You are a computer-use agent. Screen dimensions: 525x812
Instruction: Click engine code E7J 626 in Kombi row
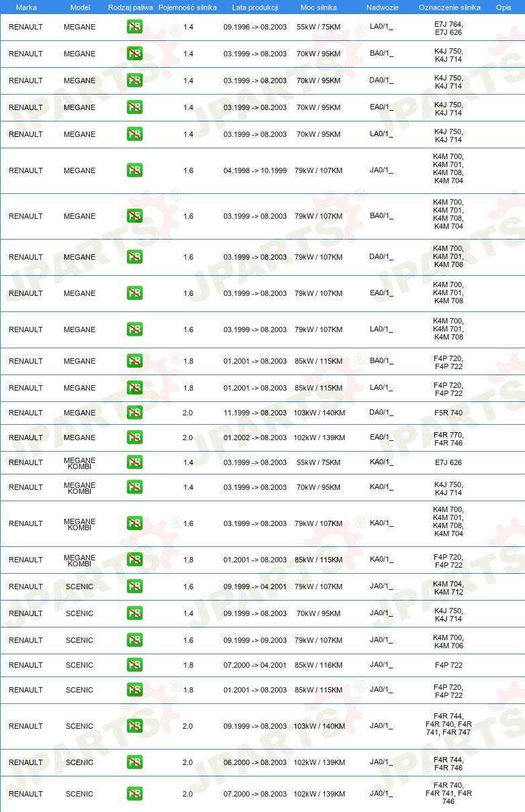pyautogui.click(x=448, y=463)
